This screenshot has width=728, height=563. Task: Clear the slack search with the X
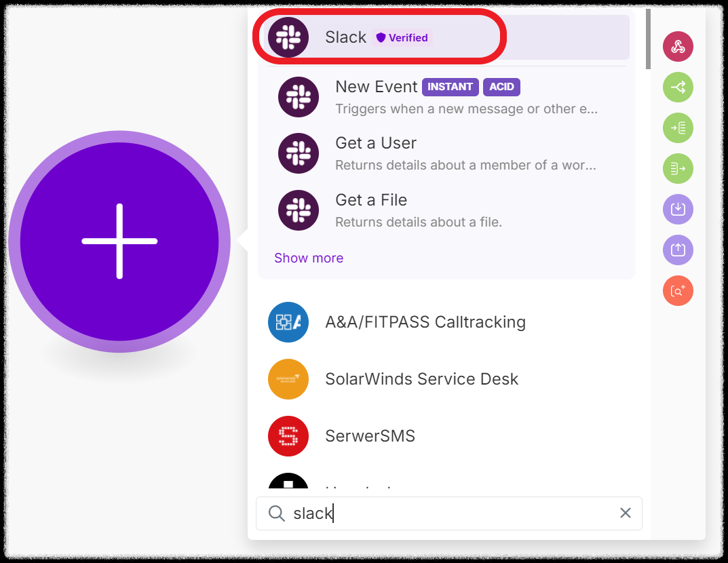point(625,513)
